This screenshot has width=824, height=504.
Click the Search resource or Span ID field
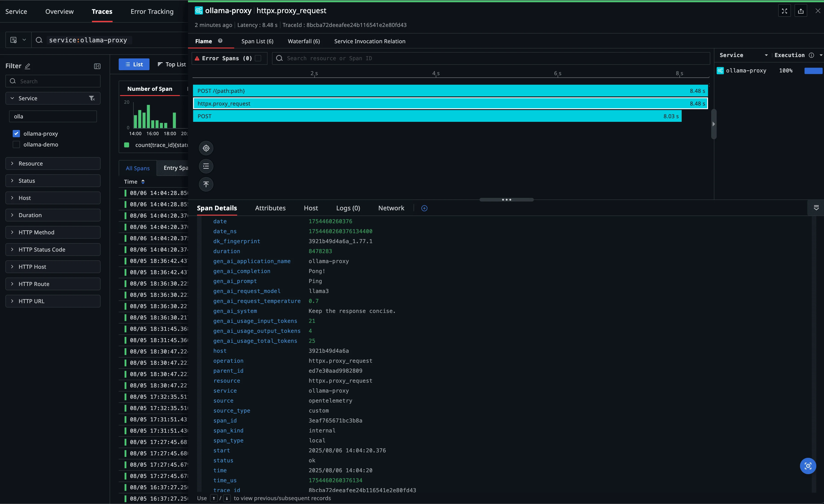491,58
